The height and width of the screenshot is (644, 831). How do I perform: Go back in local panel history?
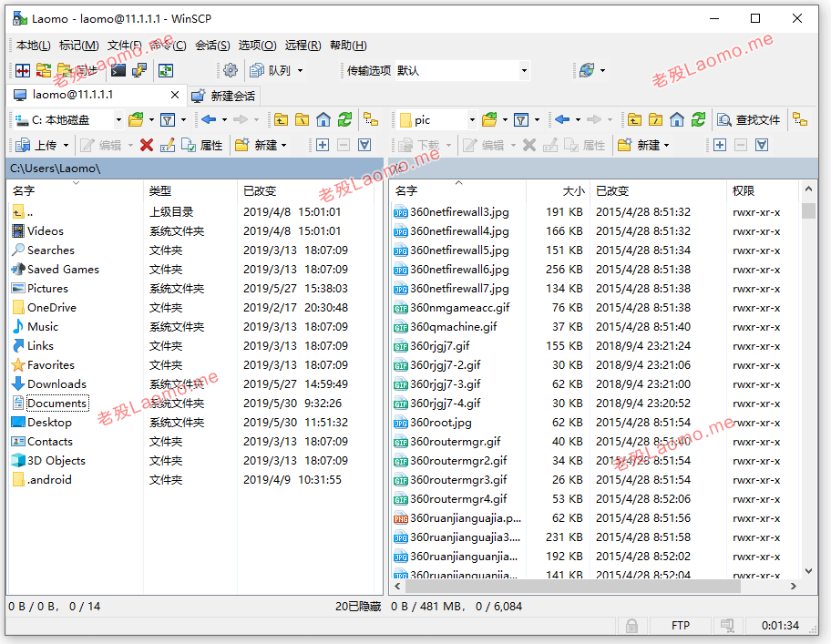(209, 119)
